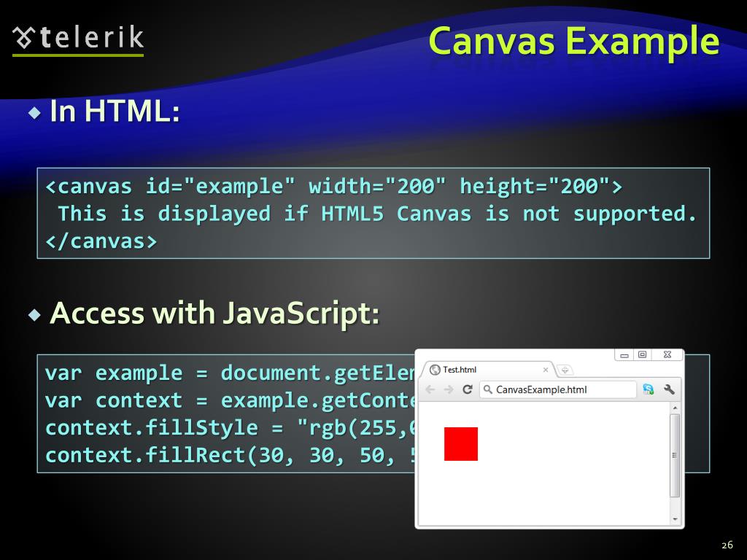Close the browser window
Image resolution: width=747 pixels, height=560 pixels.
point(667,355)
